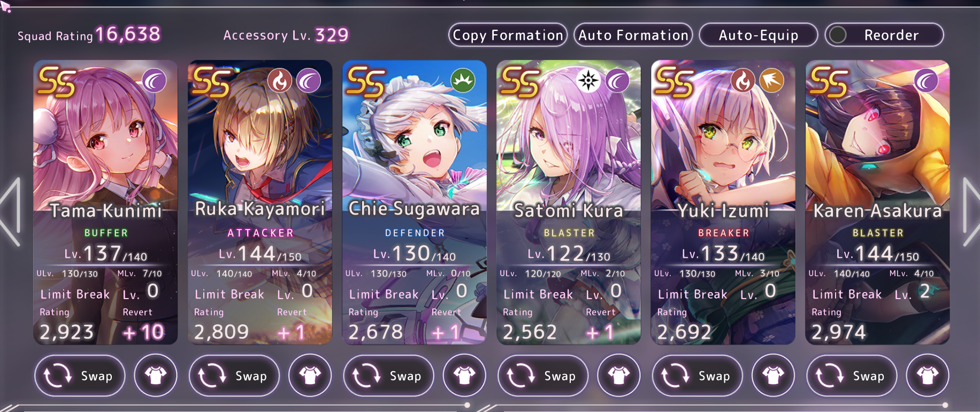Swap out Yuki Izumi
Screen dimensions: 980x412
698,376
